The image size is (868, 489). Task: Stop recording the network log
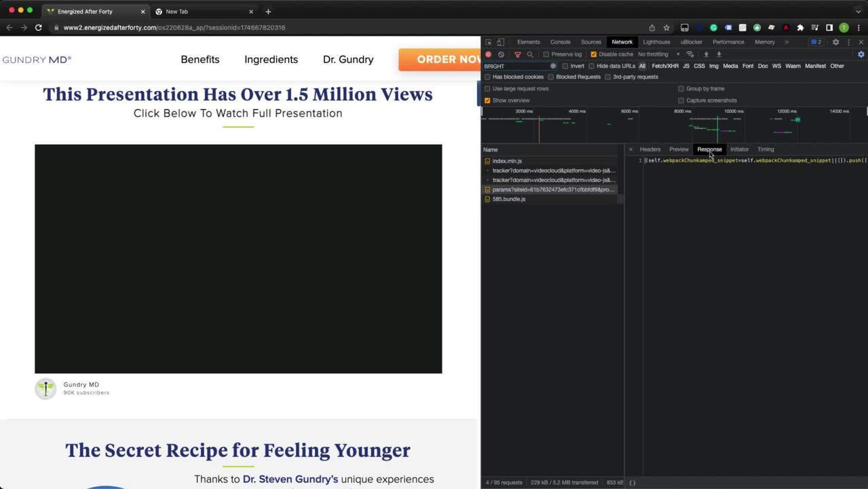point(488,54)
